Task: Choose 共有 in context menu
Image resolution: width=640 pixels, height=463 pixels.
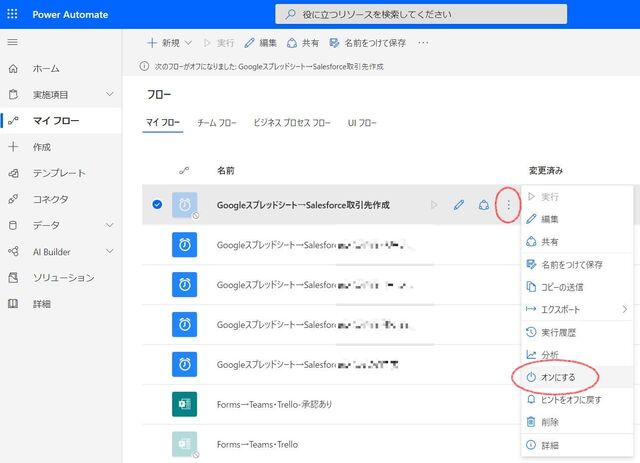Action: tap(577, 242)
